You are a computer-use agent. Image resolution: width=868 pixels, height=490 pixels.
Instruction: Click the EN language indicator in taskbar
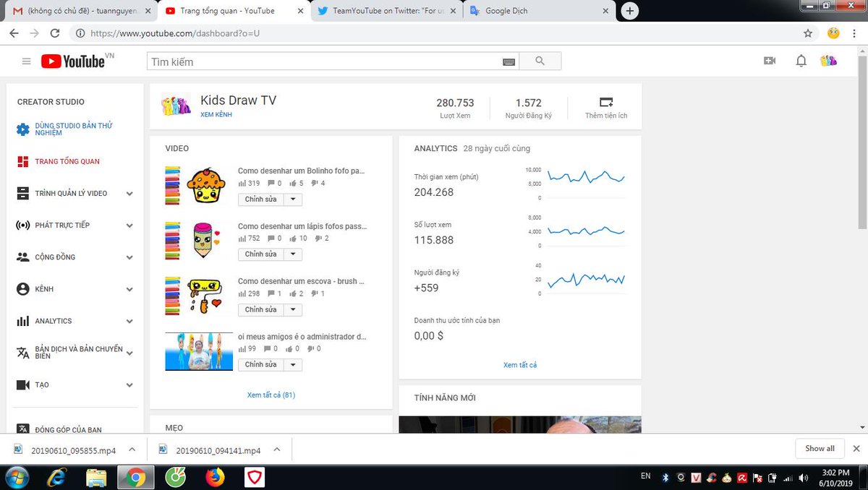(645, 476)
